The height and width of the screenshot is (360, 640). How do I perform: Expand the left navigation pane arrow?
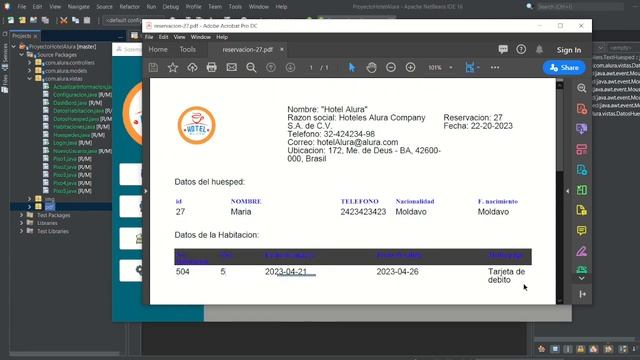(146, 191)
